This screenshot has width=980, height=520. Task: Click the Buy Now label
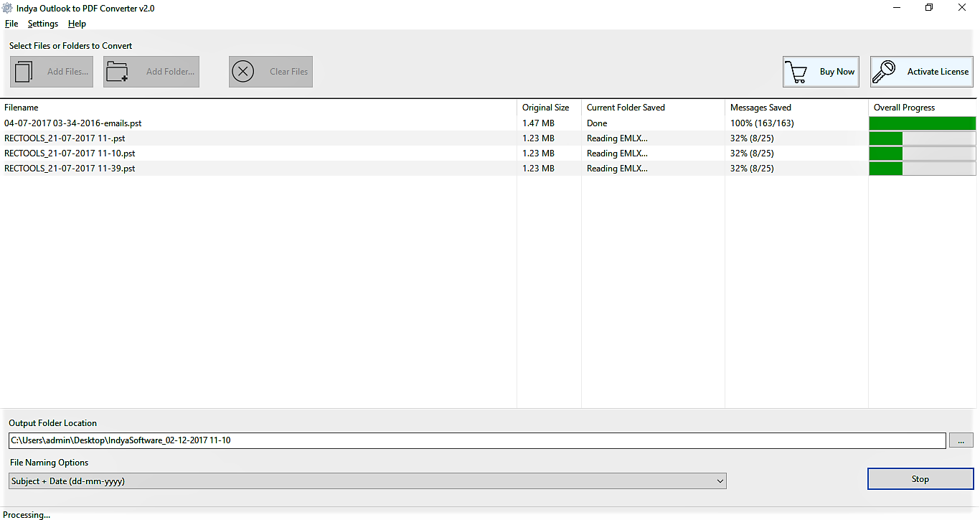(x=837, y=72)
